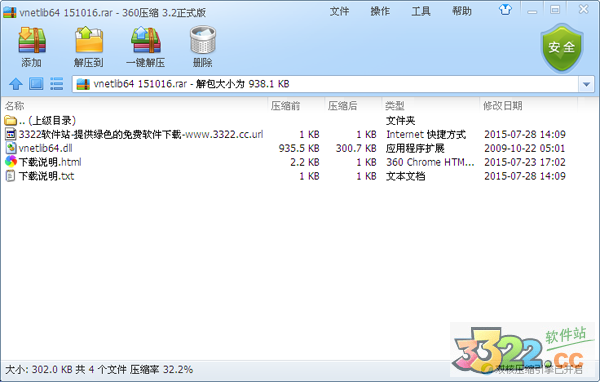600x382 pixels.
Task: Click the 2009-10-22 05:01 date cell
Action: (x=525, y=148)
